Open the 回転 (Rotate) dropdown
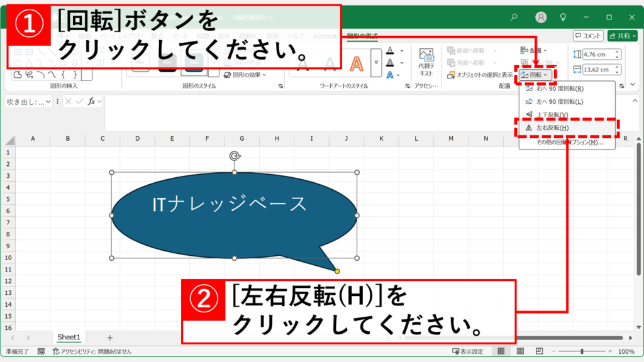Viewport: 644px width, 362px height. pos(536,75)
